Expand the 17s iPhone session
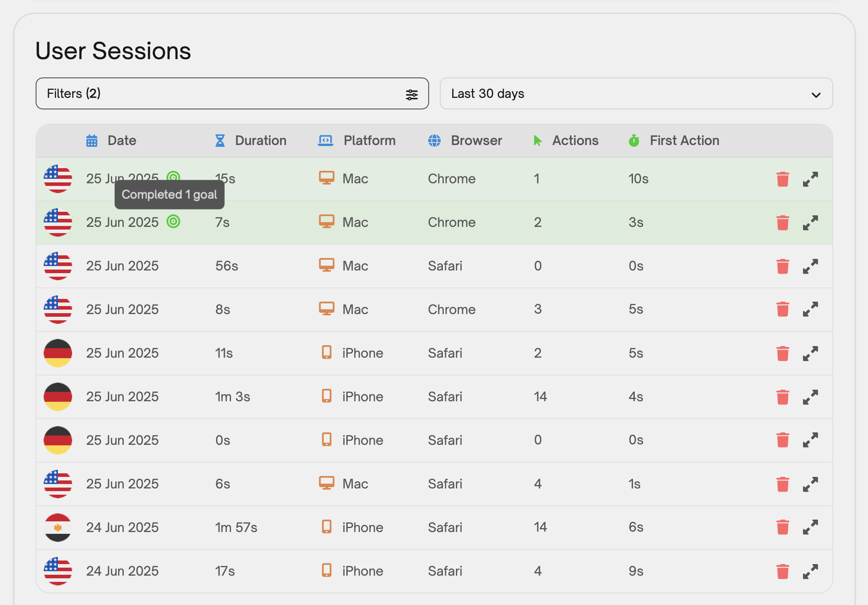 [x=811, y=571]
